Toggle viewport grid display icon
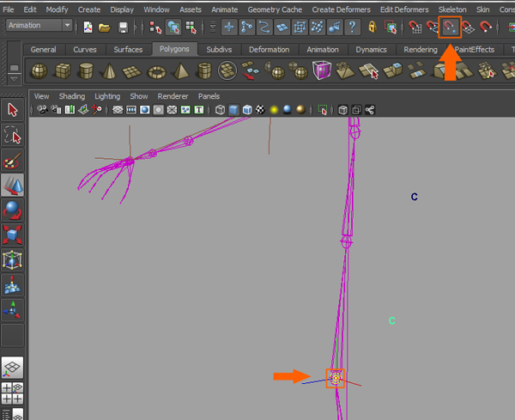Image resolution: width=515 pixels, height=420 pixels. tap(118, 110)
